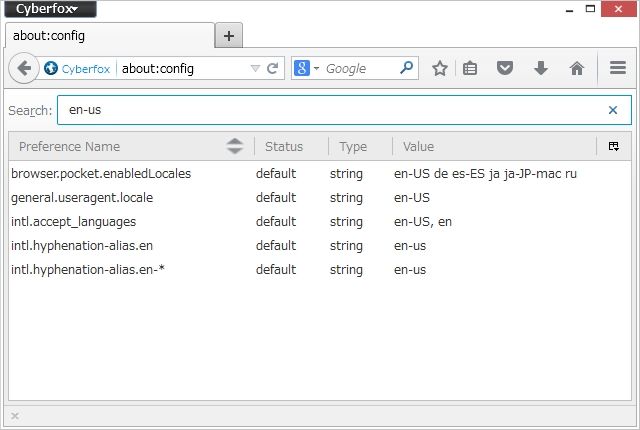Reload the current page
640x430 pixels.
pyautogui.click(x=273, y=69)
